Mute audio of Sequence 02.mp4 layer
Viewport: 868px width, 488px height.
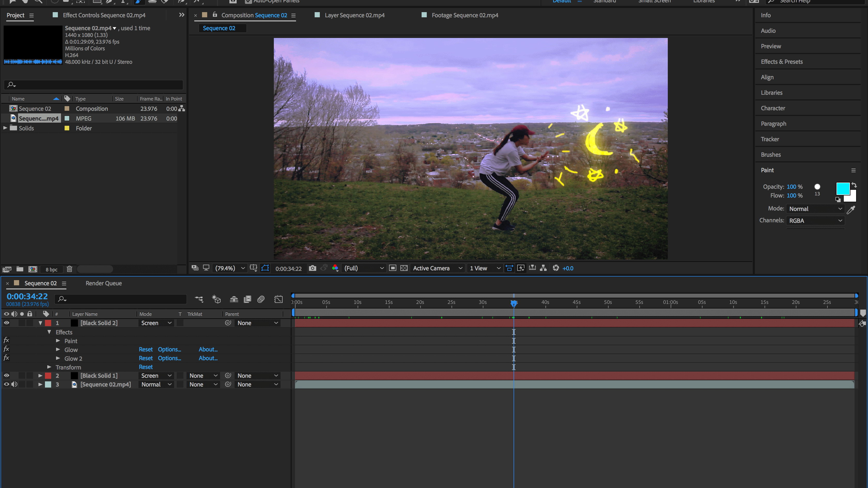[x=14, y=384]
